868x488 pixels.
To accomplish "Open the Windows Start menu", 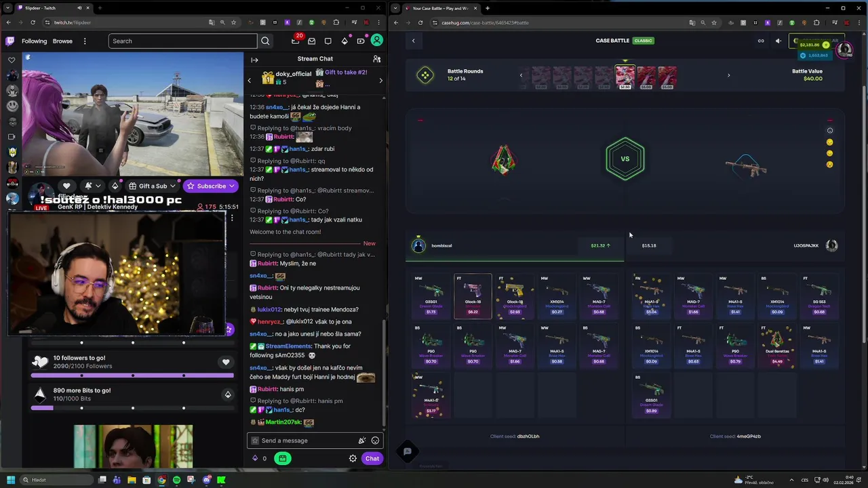I will click(x=10, y=480).
